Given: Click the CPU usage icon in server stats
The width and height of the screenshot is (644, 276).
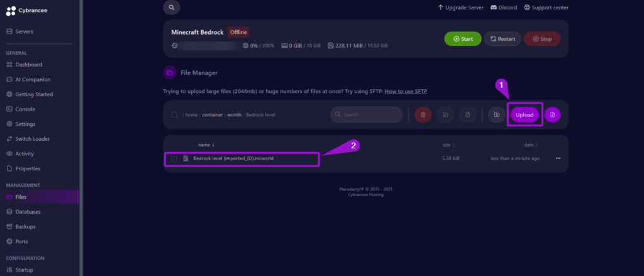Looking at the screenshot, I should pyautogui.click(x=246, y=46).
